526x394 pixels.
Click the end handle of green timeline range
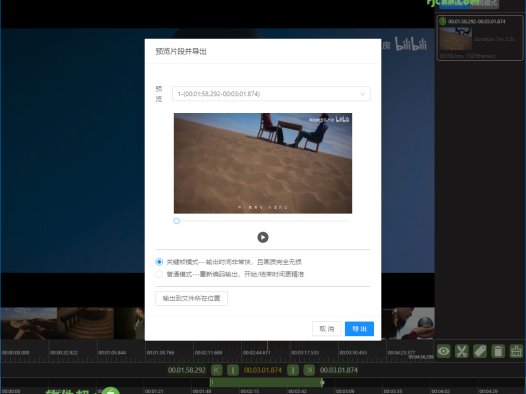pyautogui.click(x=322, y=382)
